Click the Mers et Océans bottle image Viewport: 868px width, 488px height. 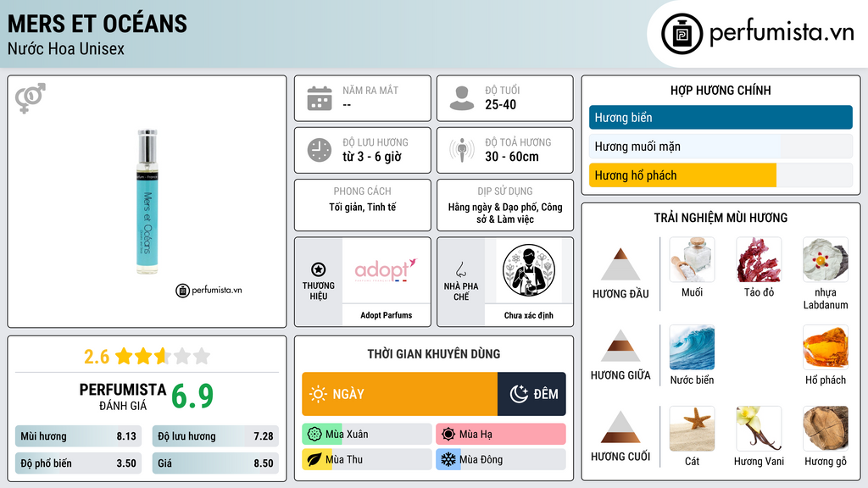click(x=147, y=202)
